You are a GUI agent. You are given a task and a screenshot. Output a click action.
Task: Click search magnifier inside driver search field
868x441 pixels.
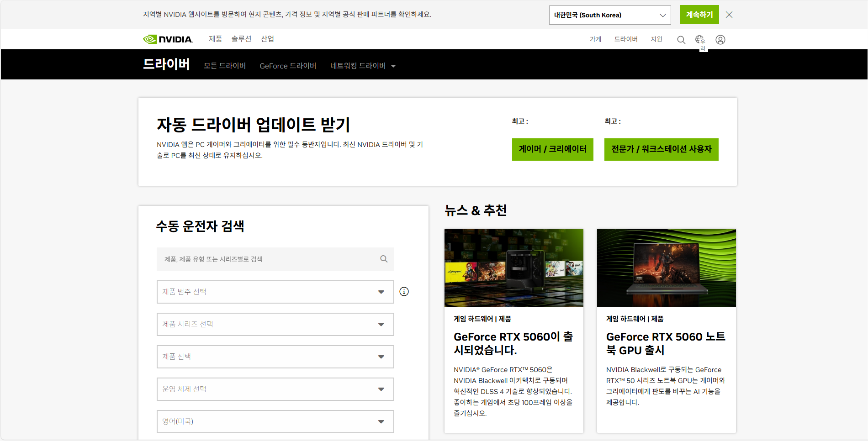tap(384, 259)
